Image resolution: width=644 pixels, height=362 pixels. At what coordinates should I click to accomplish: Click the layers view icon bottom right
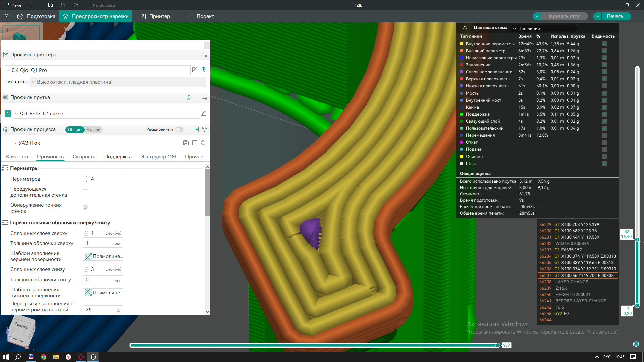click(x=636, y=344)
